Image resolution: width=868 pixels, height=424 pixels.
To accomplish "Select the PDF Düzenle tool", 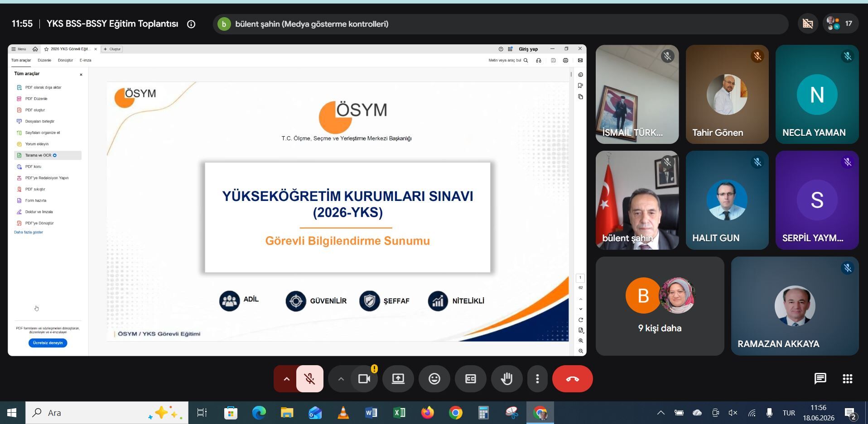I will click(x=48, y=99).
